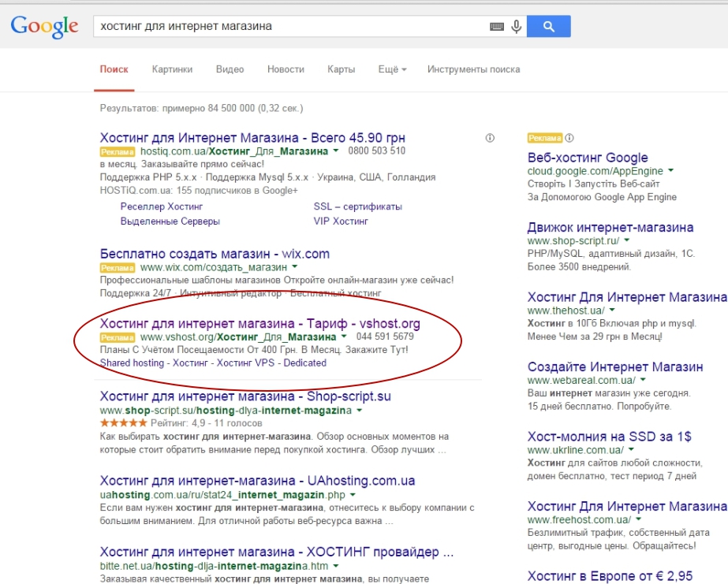Image resolution: width=728 pixels, height=584 pixels.
Task: Click the Хостинг sitelink under vshost ad
Action: [190, 363]
